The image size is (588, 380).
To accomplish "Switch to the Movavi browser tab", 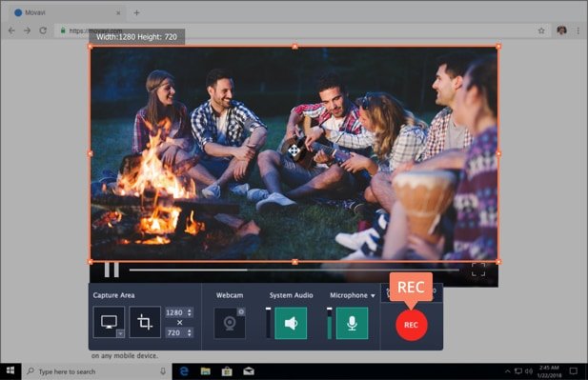I will click(68, 12).
